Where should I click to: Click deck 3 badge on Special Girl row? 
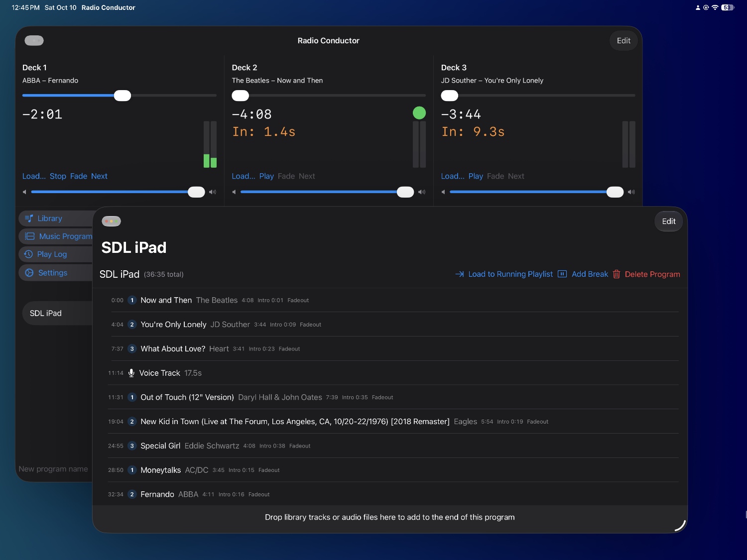tap(132, 446)
